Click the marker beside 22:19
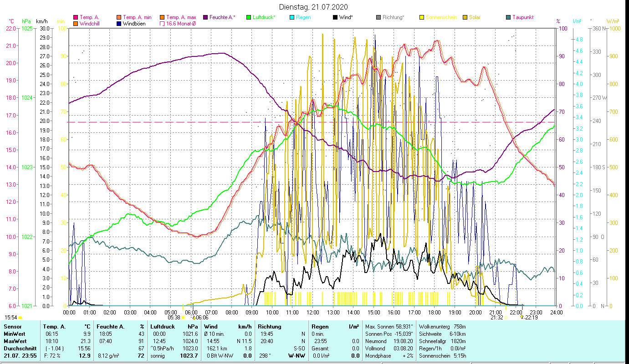Viewport: 629px width, 364px height. coord(522,318)
